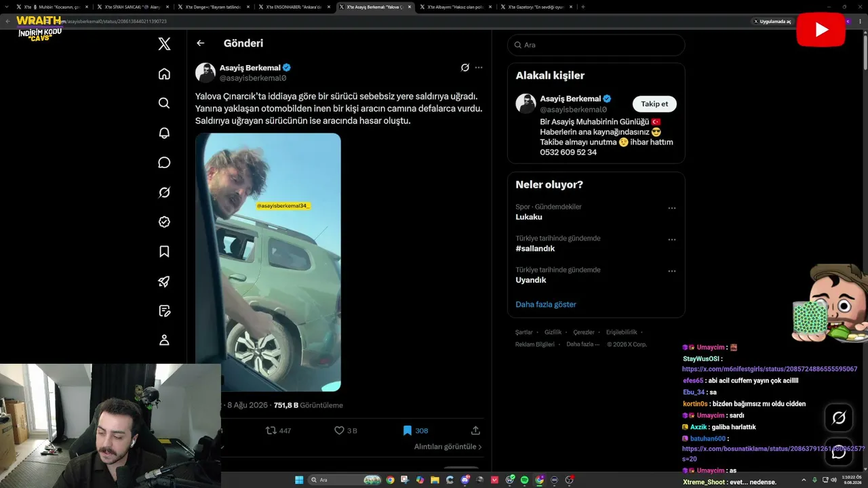The width and height of the screenshot is (868, 488).
Task: Open the Windows Start menu
Action: [299, 480]
